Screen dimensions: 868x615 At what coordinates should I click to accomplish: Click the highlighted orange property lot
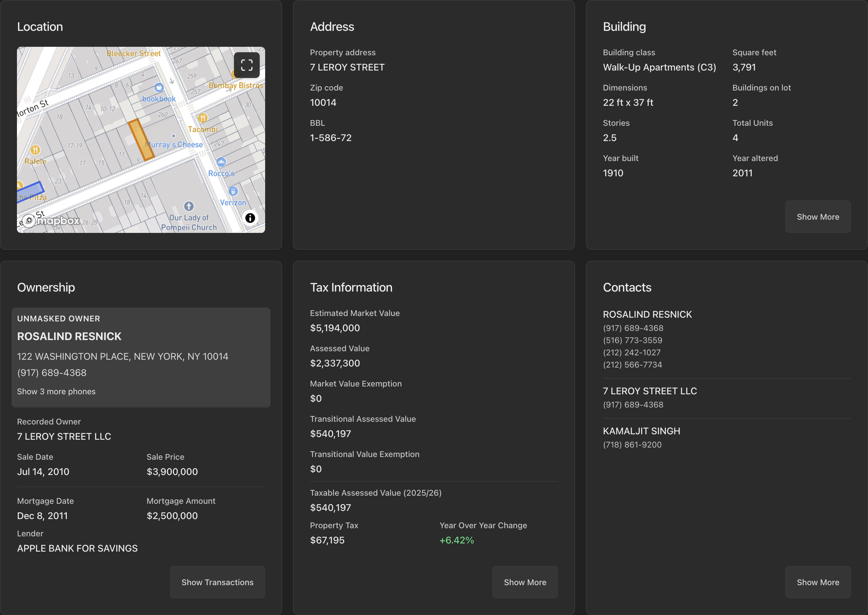(x=141, y=140)
